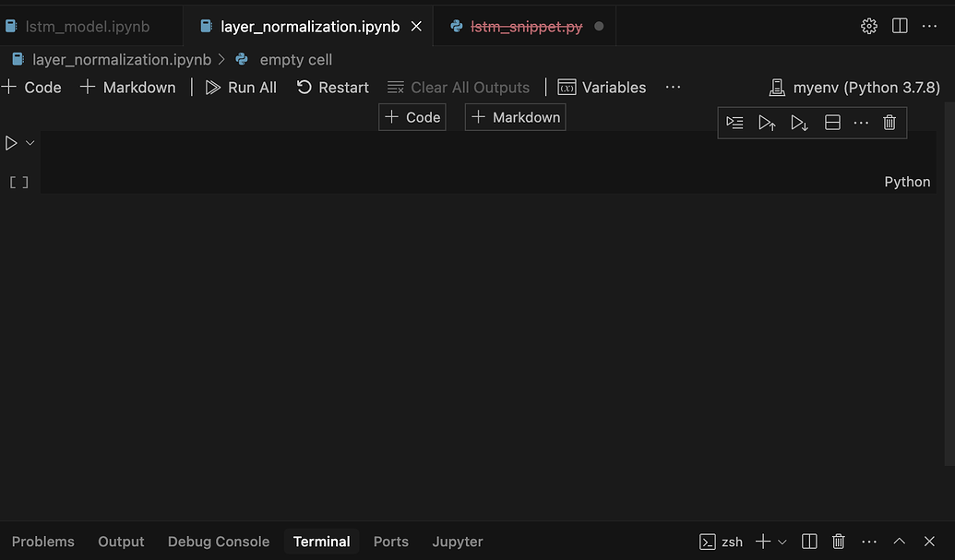Open more actions in the cell toolbar
This screenshot has height=560, width=955.
coord(861,122)
